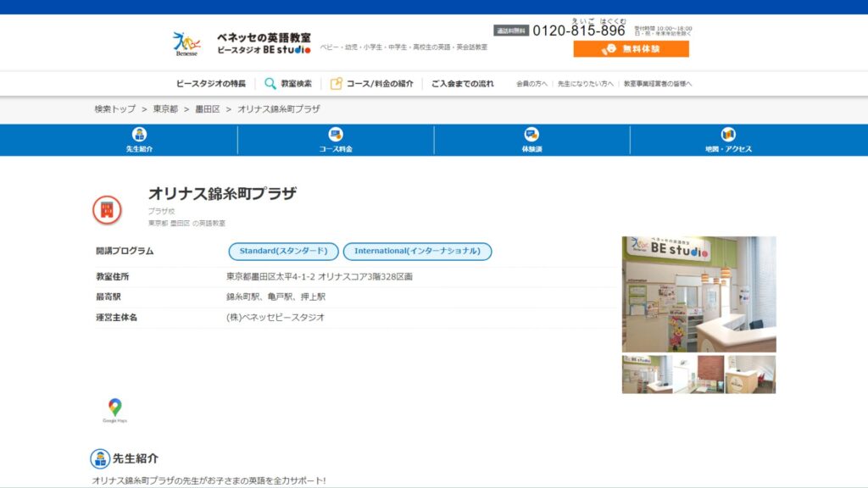This screenshot has width=868, height=488.
Task: Open ご入会までの流れ in the main menu
Action: click(x=463, y=84)
